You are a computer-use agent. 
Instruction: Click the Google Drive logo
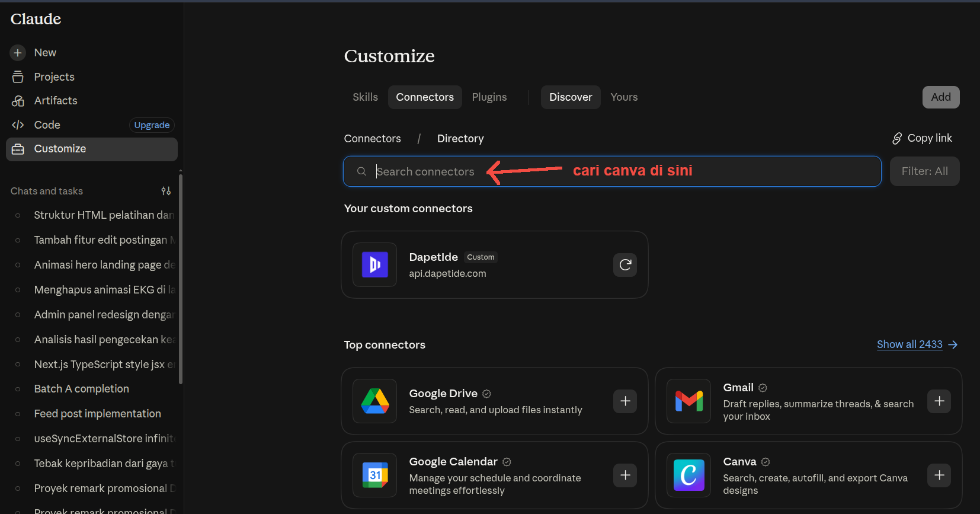click(x=375, y=401)
